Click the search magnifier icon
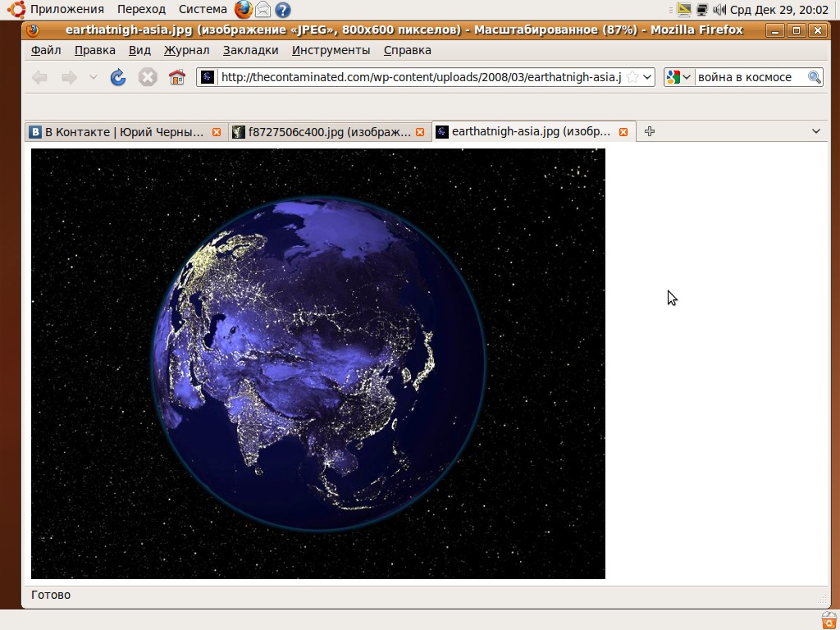 [814, 77]
